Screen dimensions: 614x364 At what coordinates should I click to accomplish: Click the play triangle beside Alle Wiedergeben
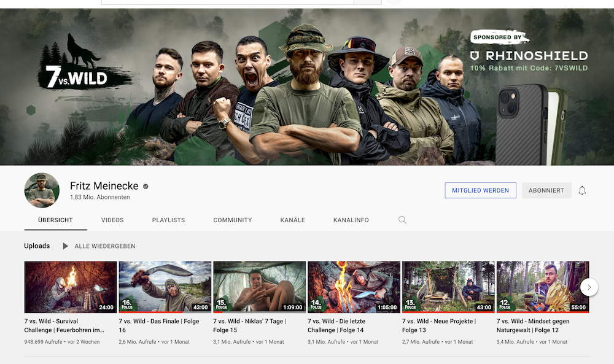pos(66,246)
